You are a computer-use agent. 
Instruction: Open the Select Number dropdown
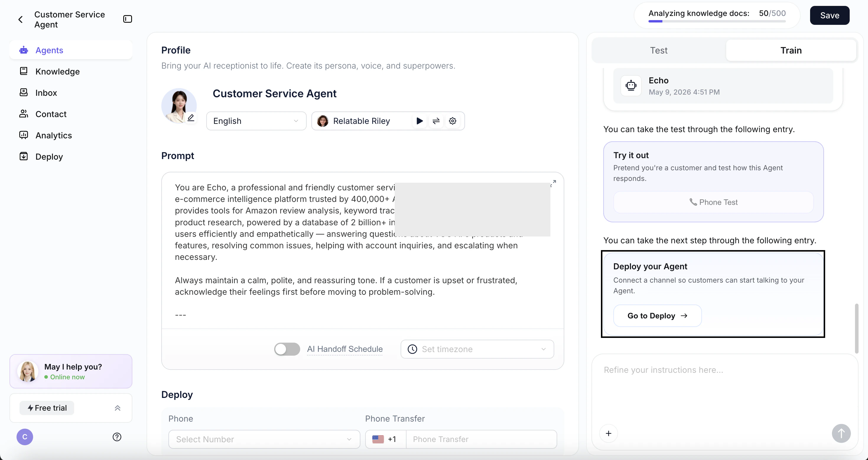(264, 439)
